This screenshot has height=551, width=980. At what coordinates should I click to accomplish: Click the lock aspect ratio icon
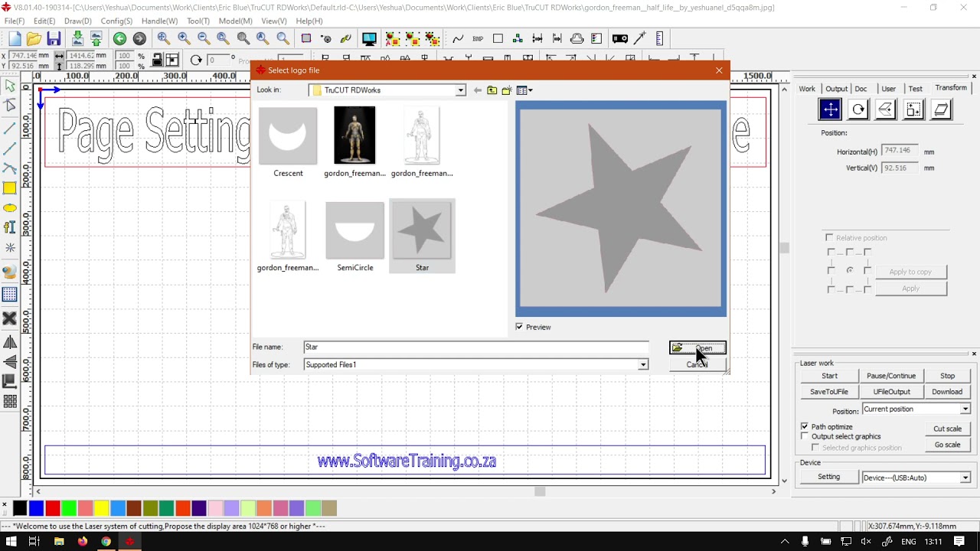tap(157, 60)
